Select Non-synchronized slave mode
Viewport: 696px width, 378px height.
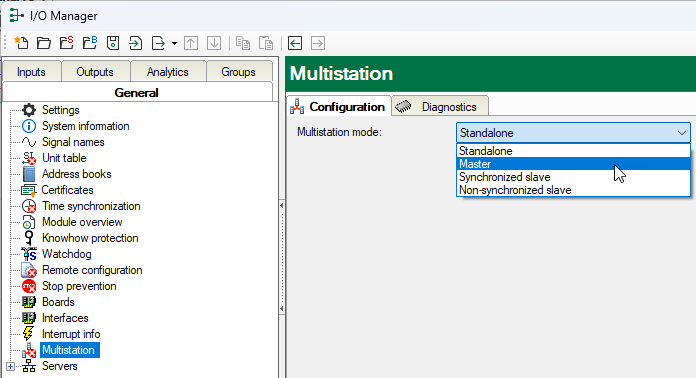tap(573, 190)
